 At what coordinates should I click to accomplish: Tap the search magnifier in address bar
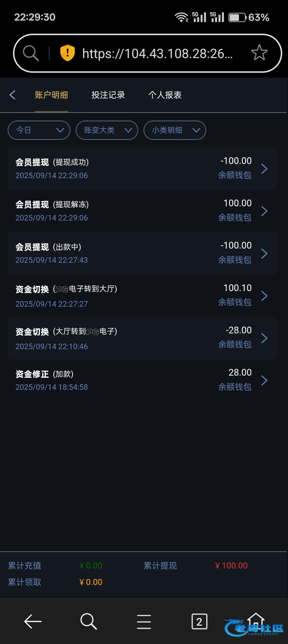pyautogui.click(x=31, y=53)
